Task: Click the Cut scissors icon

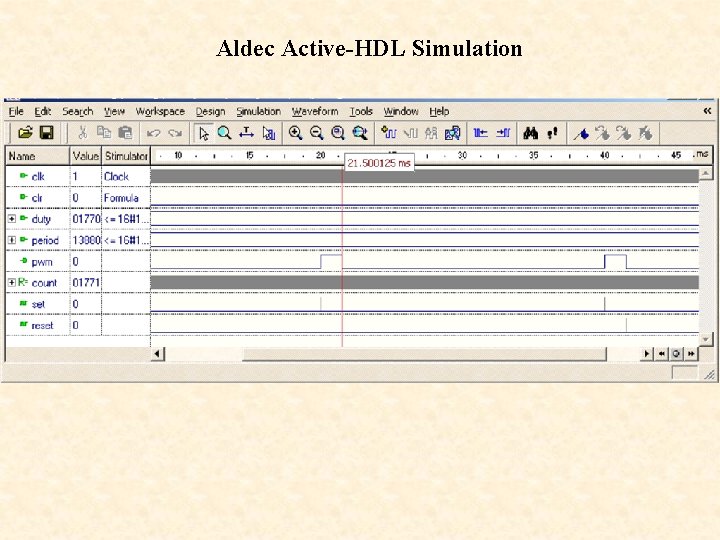Action: click(83, 133)
